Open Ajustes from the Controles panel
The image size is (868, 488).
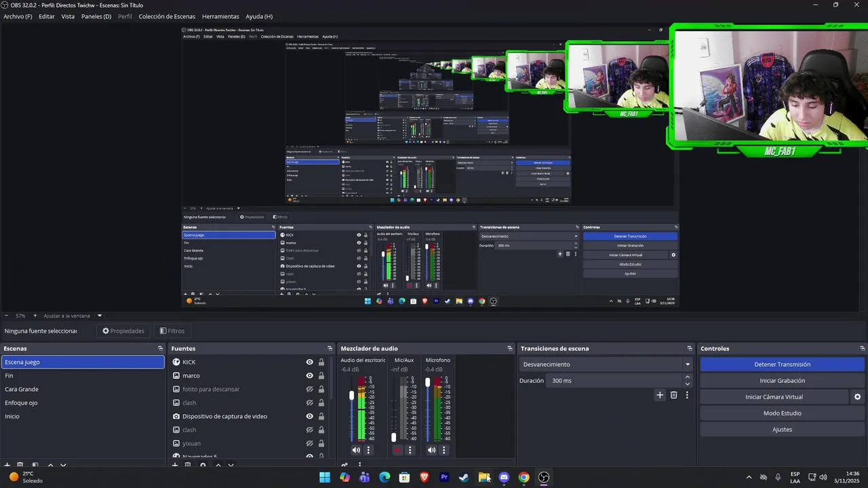pos(782,430)
